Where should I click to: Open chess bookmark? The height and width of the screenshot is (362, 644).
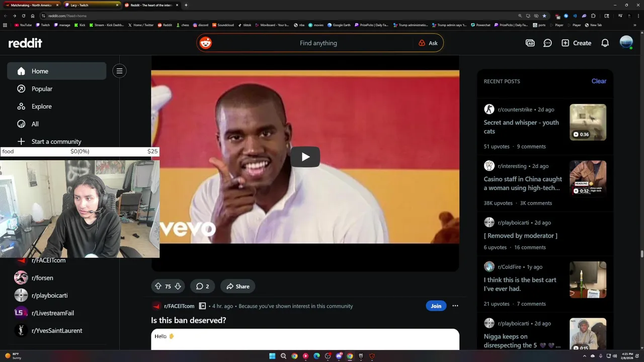pyautogui.click(x=182, y=25)
